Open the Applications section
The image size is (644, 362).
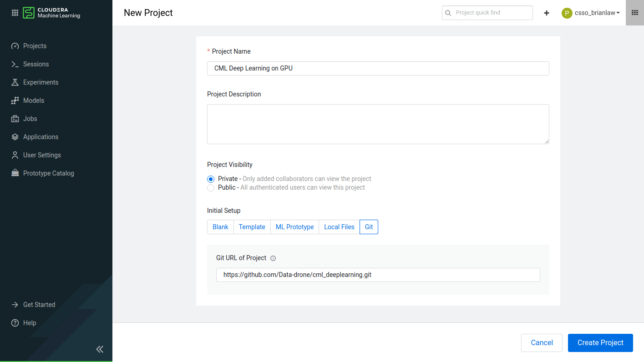41,136
